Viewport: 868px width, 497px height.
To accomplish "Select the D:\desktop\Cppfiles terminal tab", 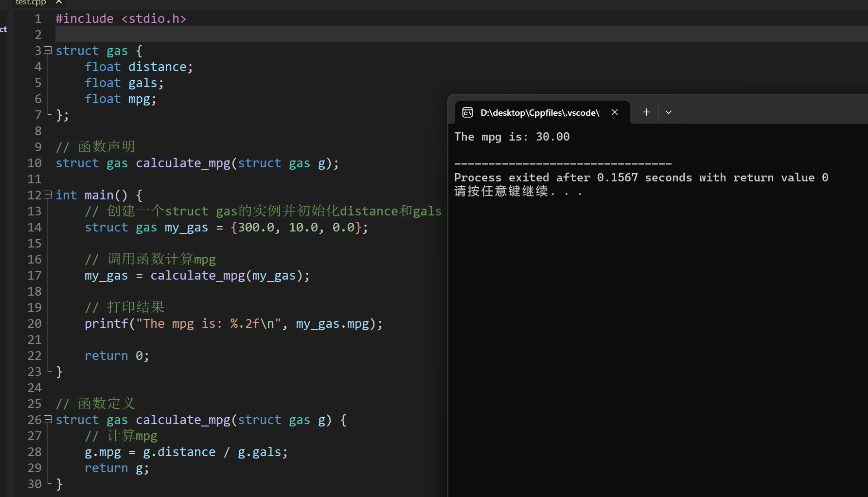I will (x=543, y=112).
